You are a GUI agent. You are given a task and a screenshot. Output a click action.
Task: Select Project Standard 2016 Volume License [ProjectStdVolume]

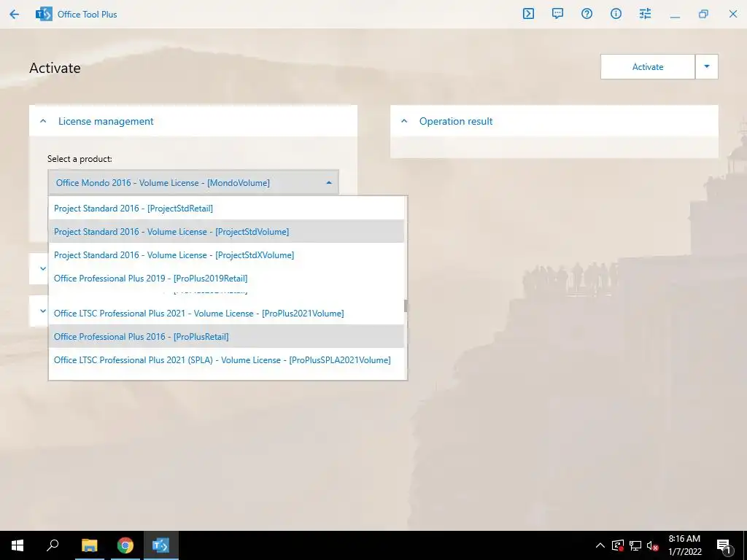coord(226,231)
